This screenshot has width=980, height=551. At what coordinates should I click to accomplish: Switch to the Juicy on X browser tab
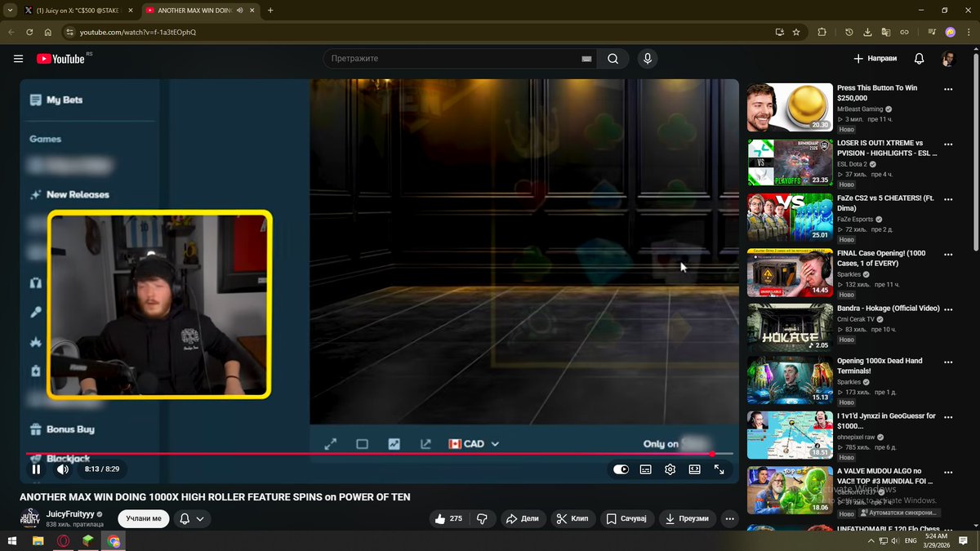tap(78, 11)
